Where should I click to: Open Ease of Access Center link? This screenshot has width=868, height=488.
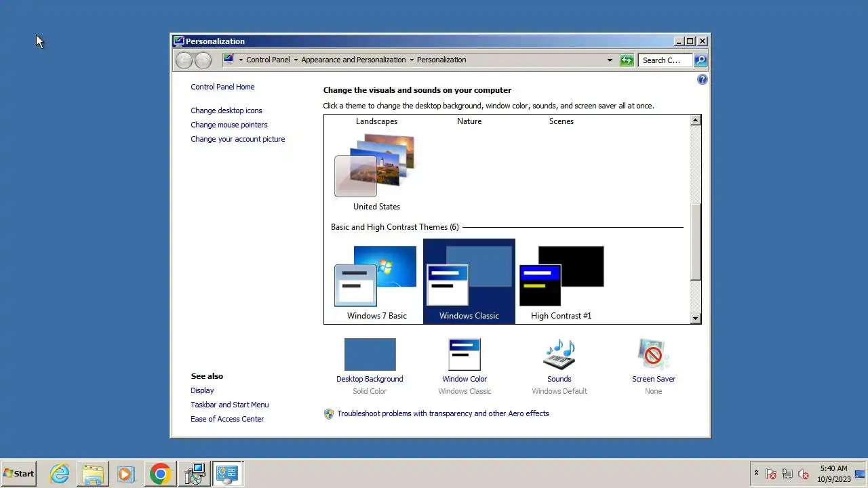(x=227, y=419)
